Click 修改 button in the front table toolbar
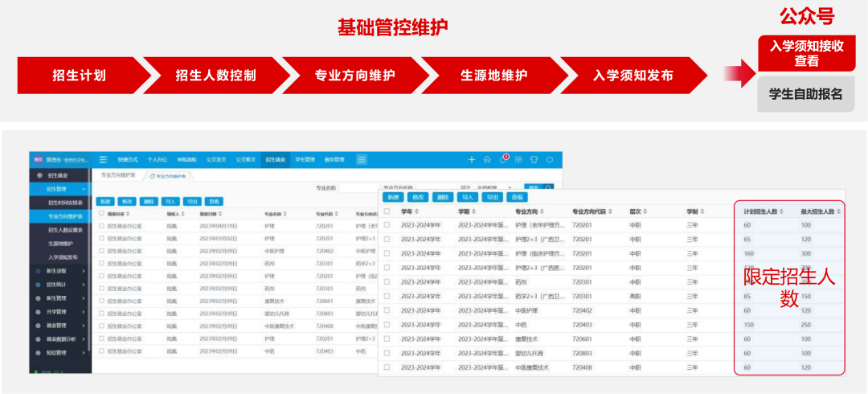 pyautogui.click(x=417, y=197)
